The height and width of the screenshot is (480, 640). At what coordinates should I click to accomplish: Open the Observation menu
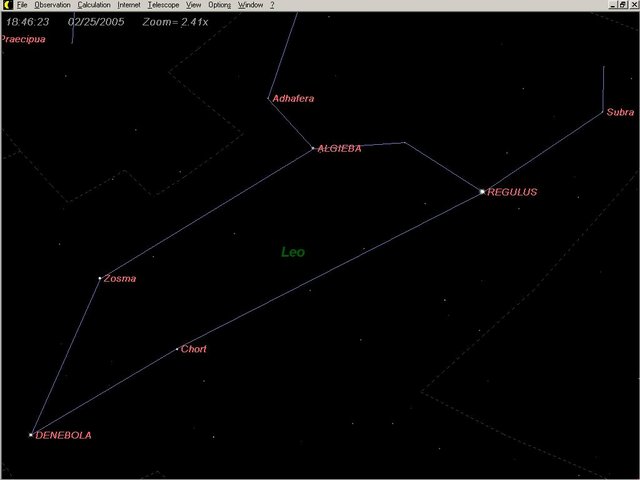(52, 5)
